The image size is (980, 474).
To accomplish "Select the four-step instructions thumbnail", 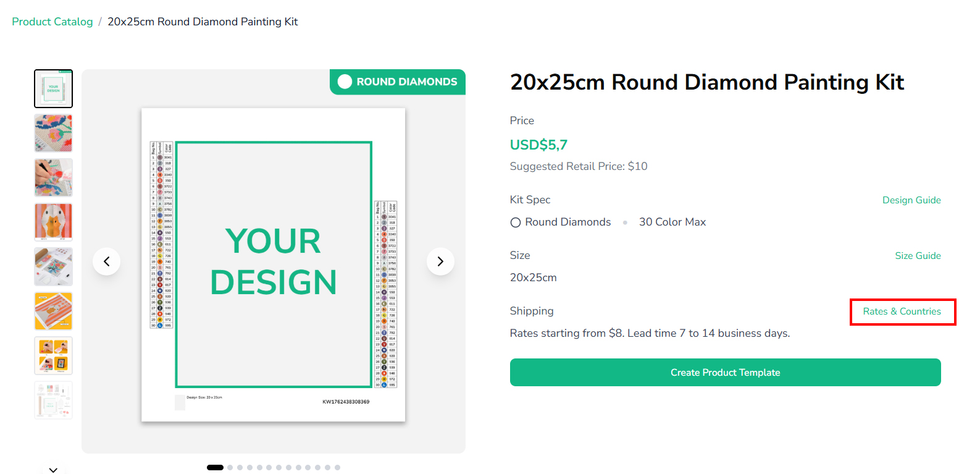I will (54, 356).
